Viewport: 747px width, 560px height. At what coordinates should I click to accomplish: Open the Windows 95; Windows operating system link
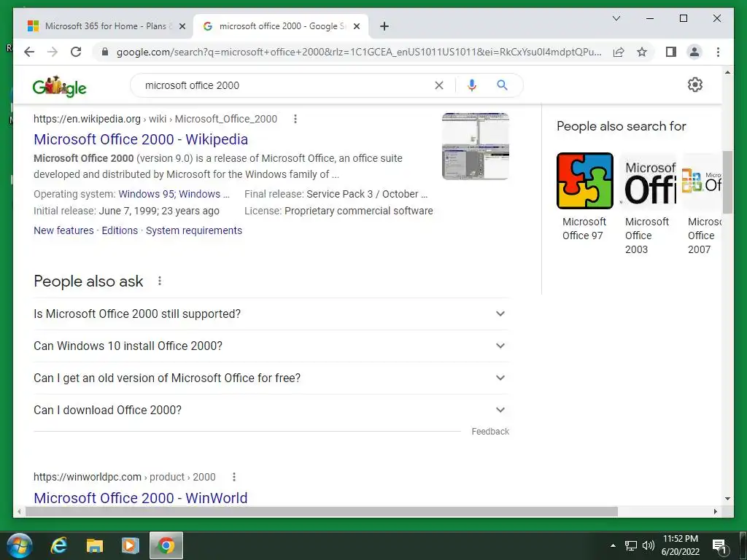coord(174,194)
